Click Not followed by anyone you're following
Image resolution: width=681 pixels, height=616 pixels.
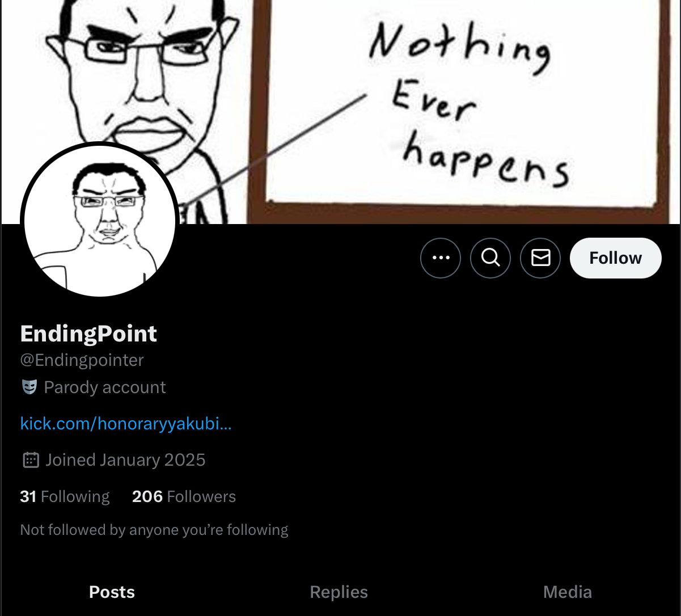click(154, 530)
